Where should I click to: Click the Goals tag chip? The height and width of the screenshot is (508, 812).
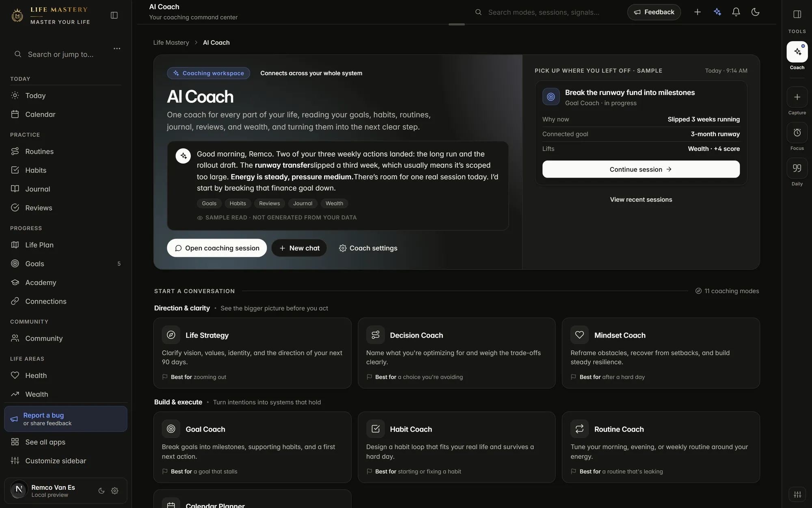tap(209, 203)
